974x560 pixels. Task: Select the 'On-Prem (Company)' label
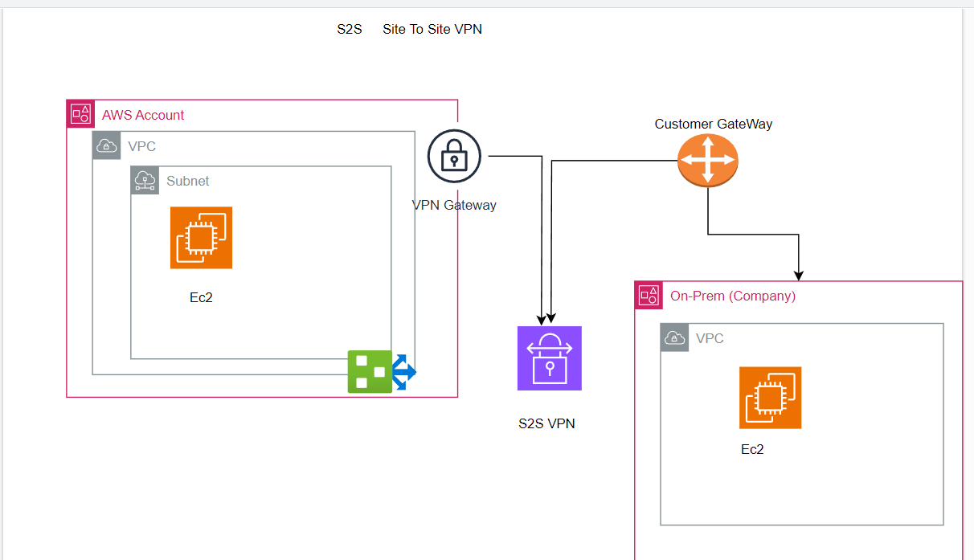click(x=733, y=296)
